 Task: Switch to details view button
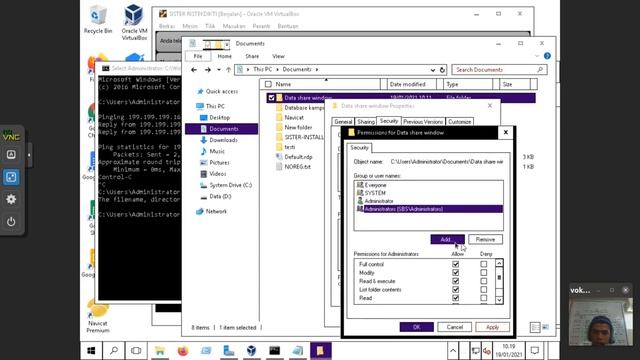535,327
